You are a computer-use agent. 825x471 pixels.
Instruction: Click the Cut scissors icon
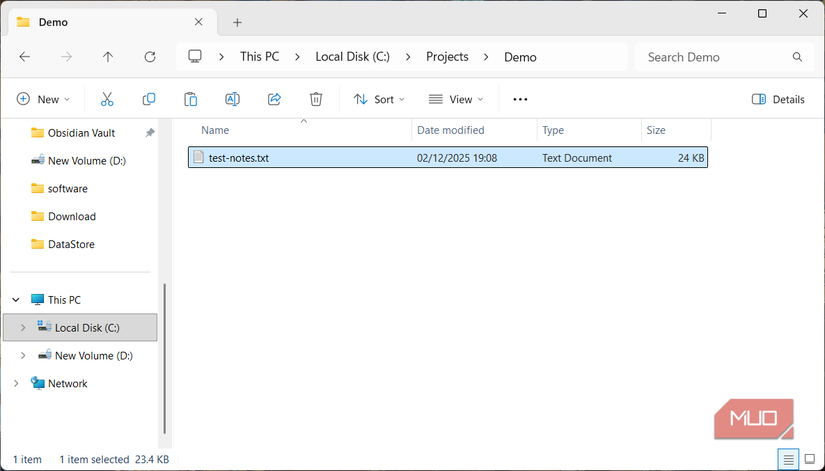click(x=107, y=99)
